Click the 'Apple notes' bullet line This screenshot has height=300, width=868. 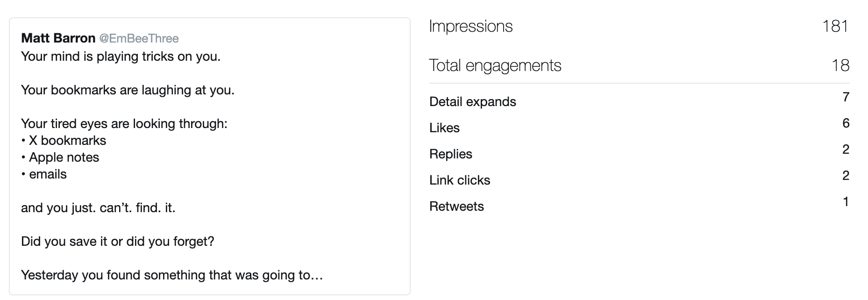[60, 157]
